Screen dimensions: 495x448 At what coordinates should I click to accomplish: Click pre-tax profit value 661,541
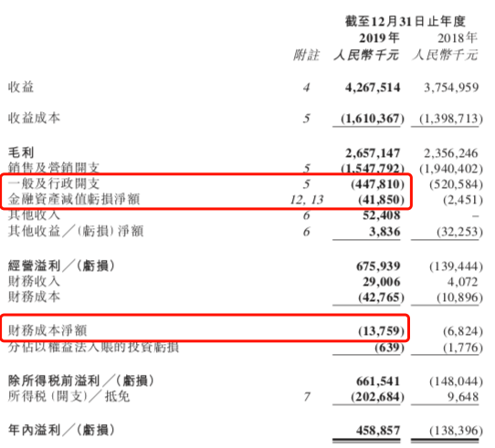378,381
